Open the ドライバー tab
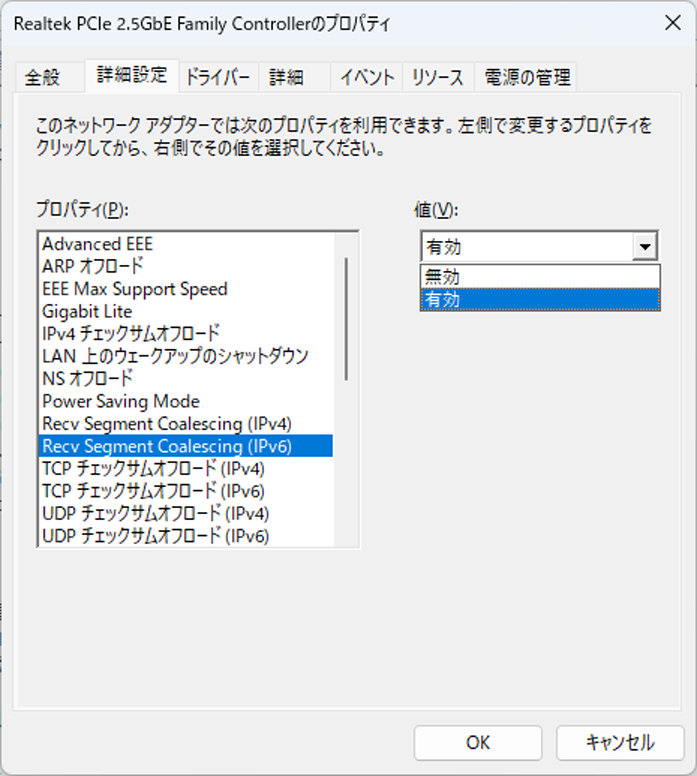This screenshot has width=697, height=776. [x=218, y=77]
